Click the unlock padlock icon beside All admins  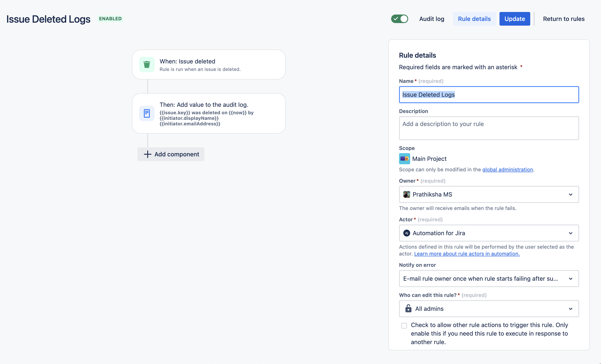point(408,308)
